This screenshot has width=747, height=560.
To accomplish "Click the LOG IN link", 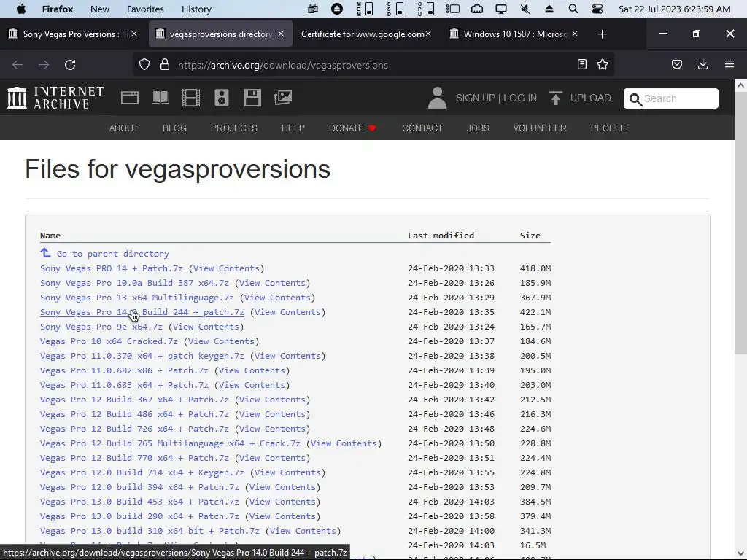I will coord(519,98).
